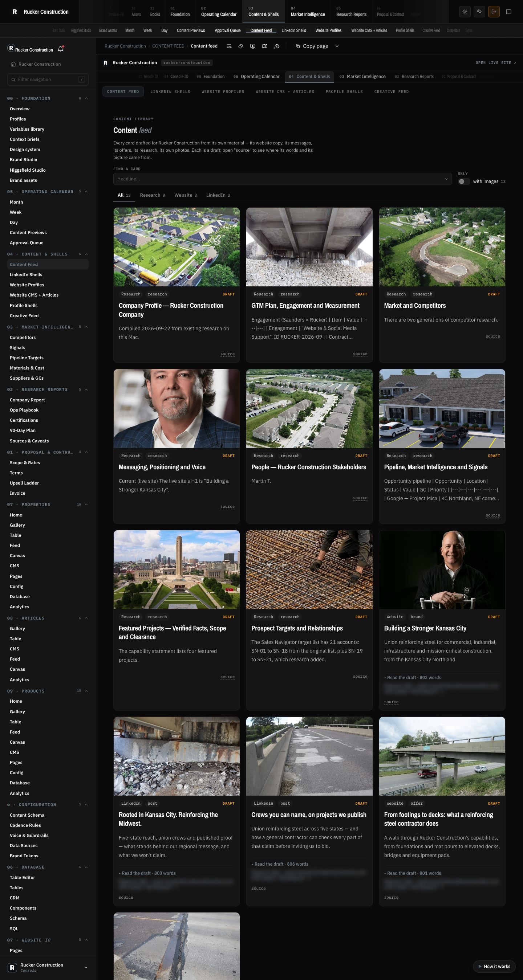This screenshot has height=980, width=523.
Task: Click the copy icon beside Copy page
Action: (x=298, y=46)
